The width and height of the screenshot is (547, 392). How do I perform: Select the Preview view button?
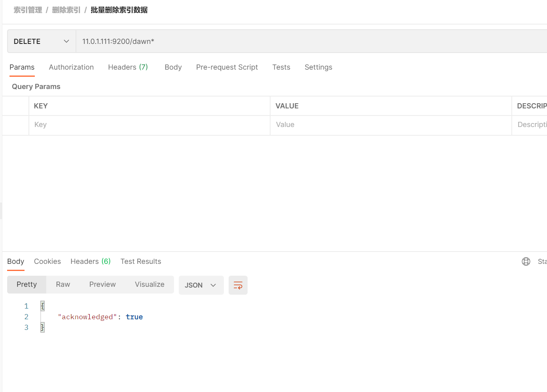point(102,284)
